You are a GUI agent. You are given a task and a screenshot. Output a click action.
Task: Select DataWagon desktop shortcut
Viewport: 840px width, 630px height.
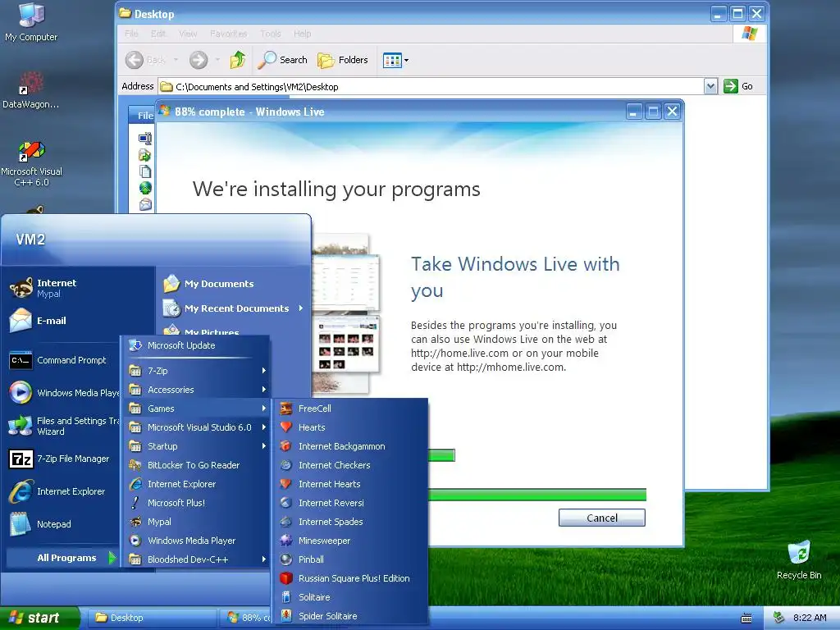[x=30, y=90]
